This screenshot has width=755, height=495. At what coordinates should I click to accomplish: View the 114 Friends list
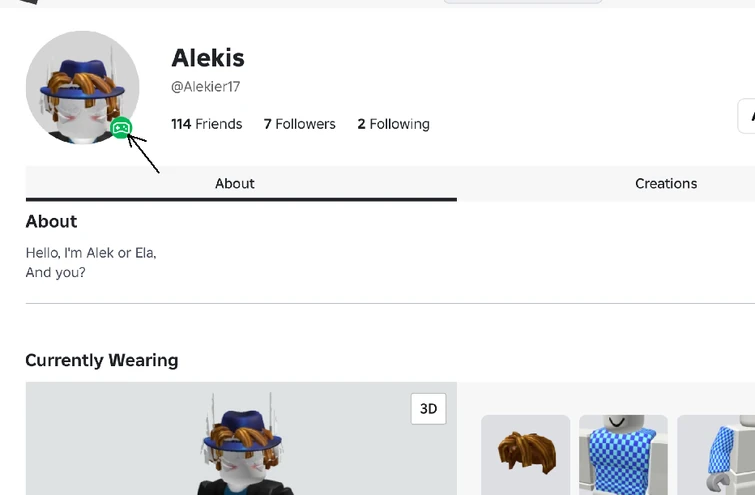[206, 124]
